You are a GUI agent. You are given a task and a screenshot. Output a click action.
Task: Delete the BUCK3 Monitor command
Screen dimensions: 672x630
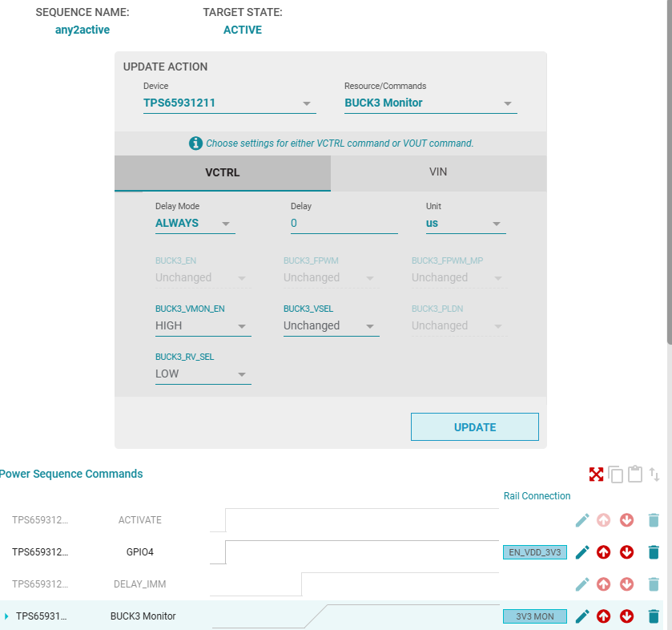(654, 616)
